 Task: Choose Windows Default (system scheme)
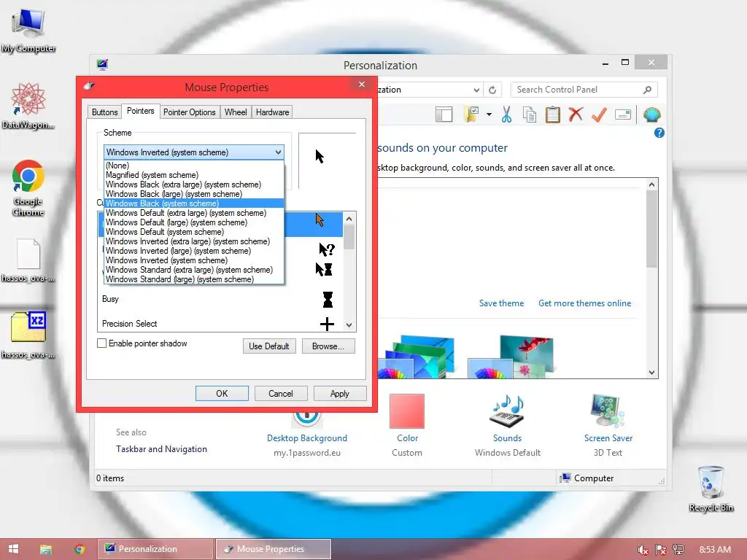pos(194,232)
